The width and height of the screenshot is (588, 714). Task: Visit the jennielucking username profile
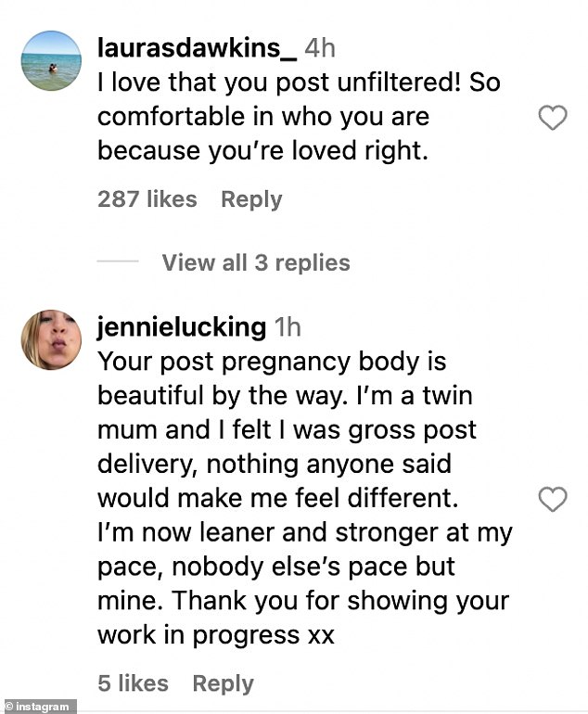[x=181, y=327]
